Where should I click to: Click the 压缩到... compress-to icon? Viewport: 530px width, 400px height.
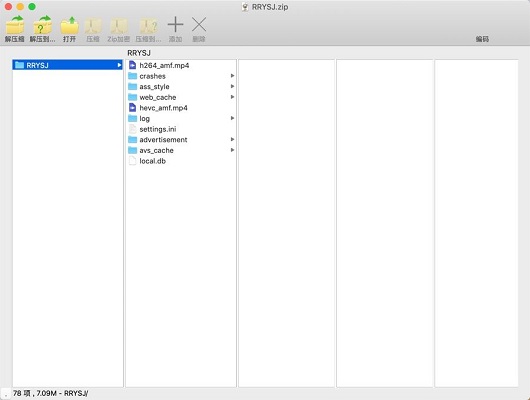148,26
